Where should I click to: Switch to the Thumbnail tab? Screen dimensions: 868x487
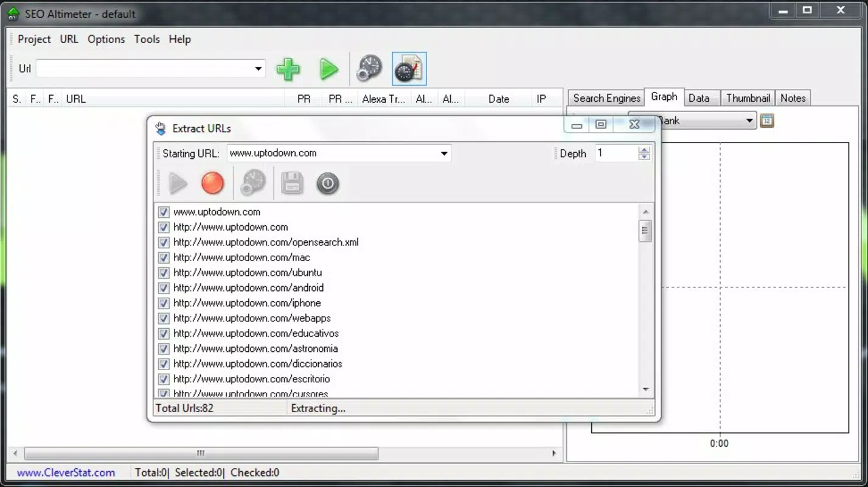pos(748,98)
